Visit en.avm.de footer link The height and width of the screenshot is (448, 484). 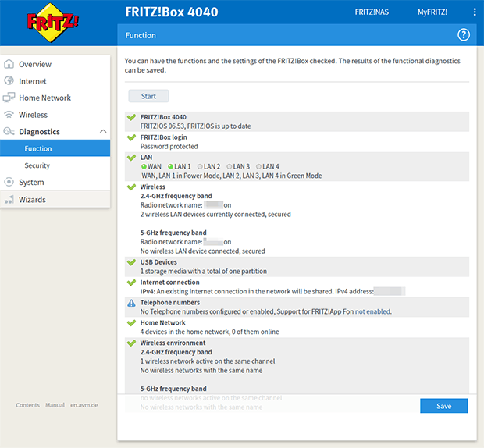pyautogui.click(x=84, y=405)
